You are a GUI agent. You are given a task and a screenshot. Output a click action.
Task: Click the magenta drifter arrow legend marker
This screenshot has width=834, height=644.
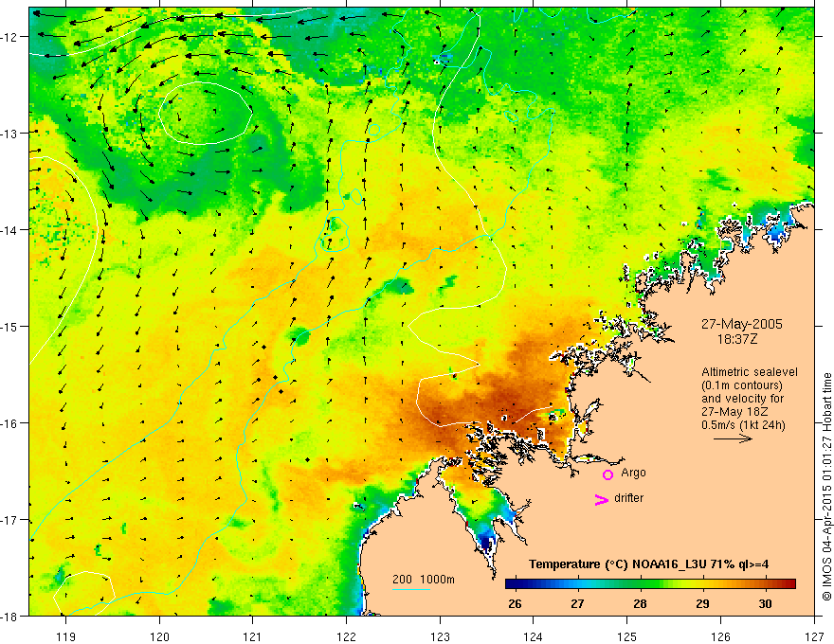601,499
